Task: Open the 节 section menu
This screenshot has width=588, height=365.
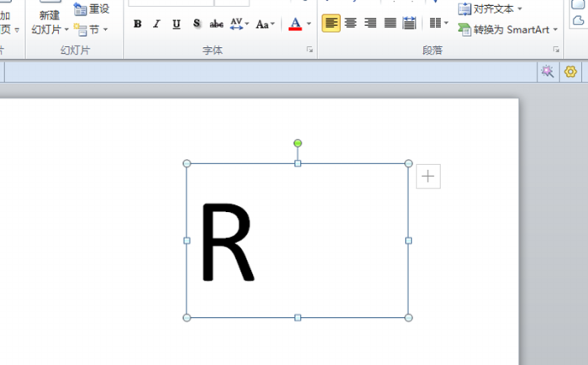Action: click(x=92, y=29)
